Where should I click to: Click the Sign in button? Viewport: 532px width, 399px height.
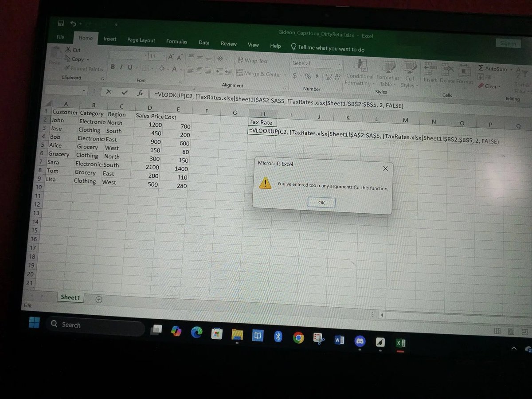[x=508, y=43]
